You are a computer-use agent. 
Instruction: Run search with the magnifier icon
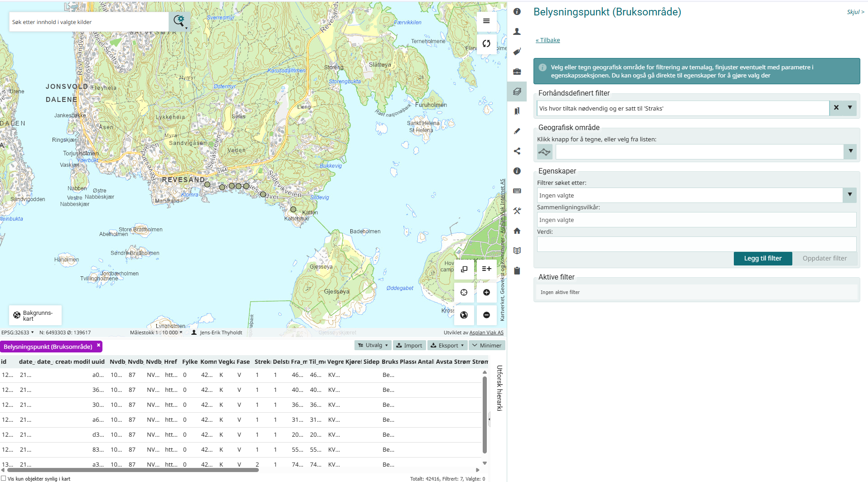[179, 21]
